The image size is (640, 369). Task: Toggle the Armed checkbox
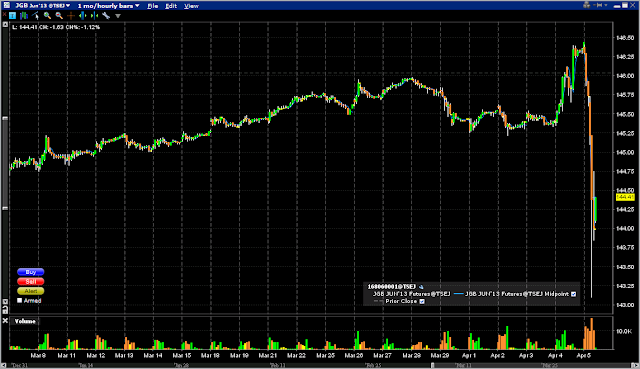click(x=19, y=300)
